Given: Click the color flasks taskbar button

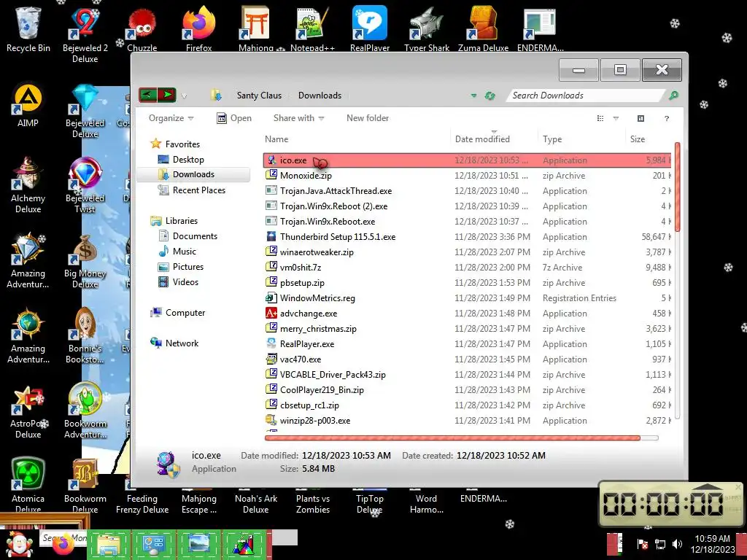Looking at the screenshot, I should click(244, 545).
